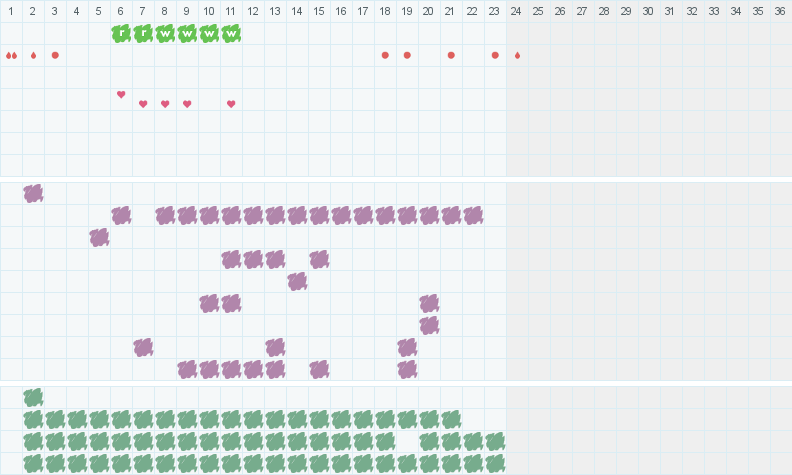Viewport: 792px width, 475px height.
Task: Click day 4 column header
Action: 77,11
